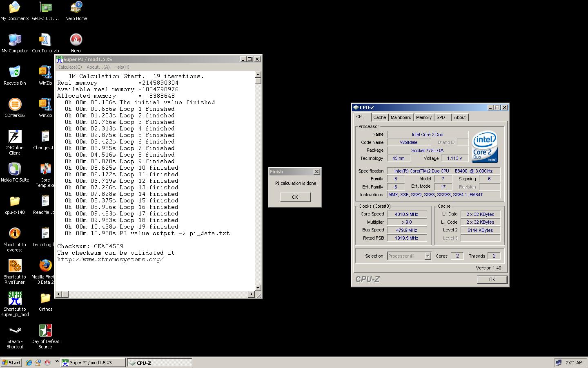
Task: Switch to the About tab in CPU-Z
Action: tap(460, 117)
